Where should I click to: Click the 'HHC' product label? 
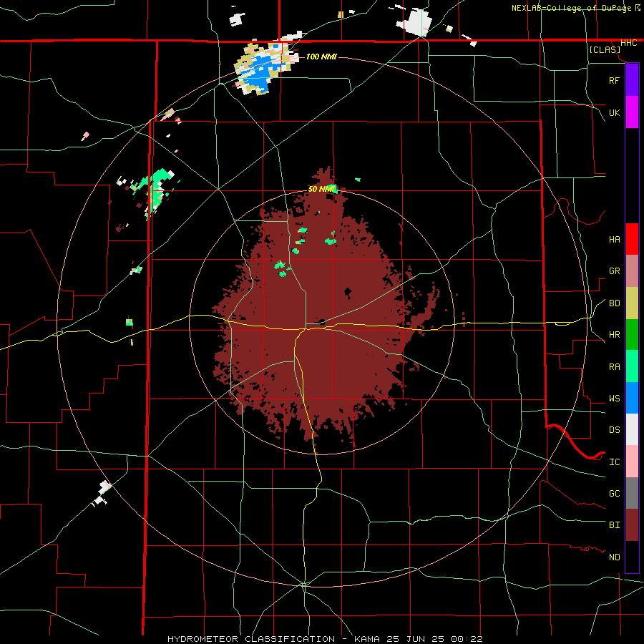(628, 43)
